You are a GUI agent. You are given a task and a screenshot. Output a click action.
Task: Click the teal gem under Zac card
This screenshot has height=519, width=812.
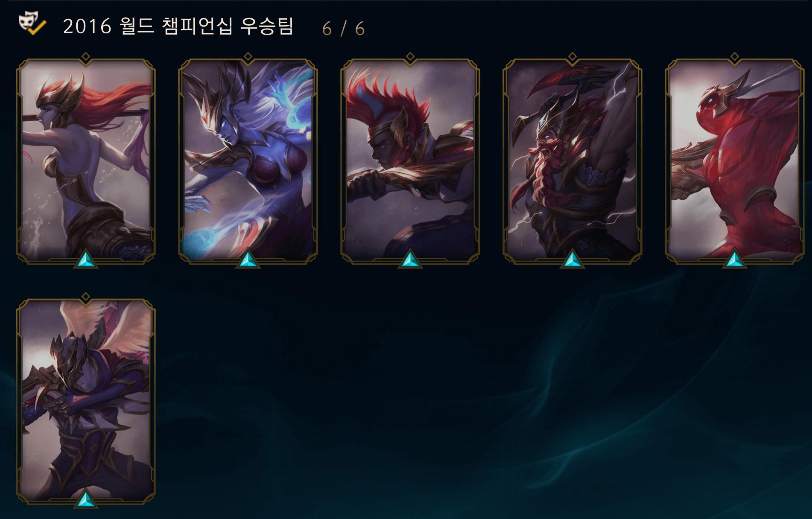tap(735, 259)
